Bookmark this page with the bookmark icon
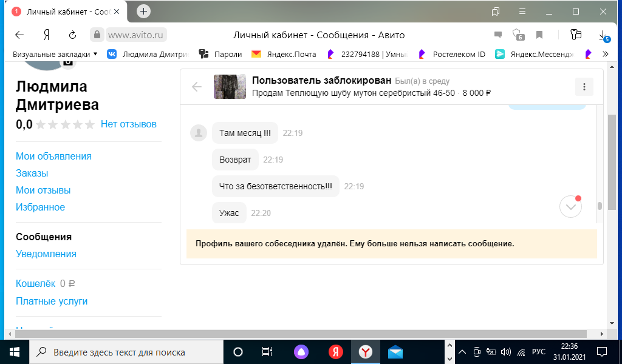Viewport: 622px width, 364px height. (x=539, y=35)
